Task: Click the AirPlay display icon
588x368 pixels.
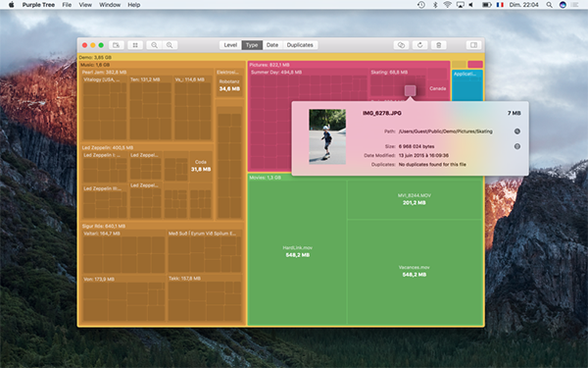Action: 461,5
